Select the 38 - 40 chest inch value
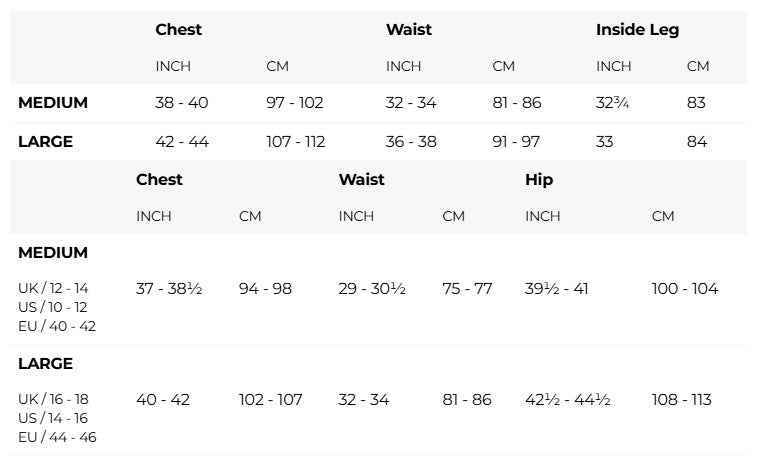The width and height of the screenshot is (779, 469). (181, 103)
